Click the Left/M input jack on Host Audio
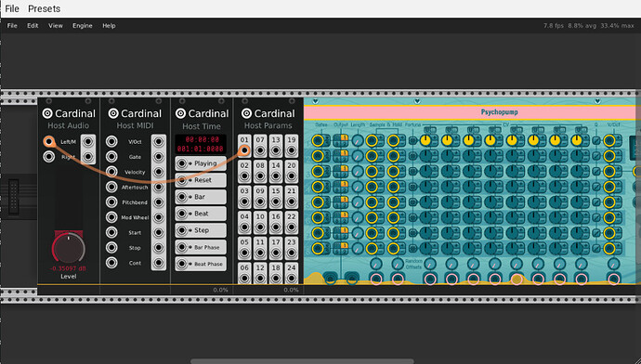 pyautogui.click(x=49, y=142)
